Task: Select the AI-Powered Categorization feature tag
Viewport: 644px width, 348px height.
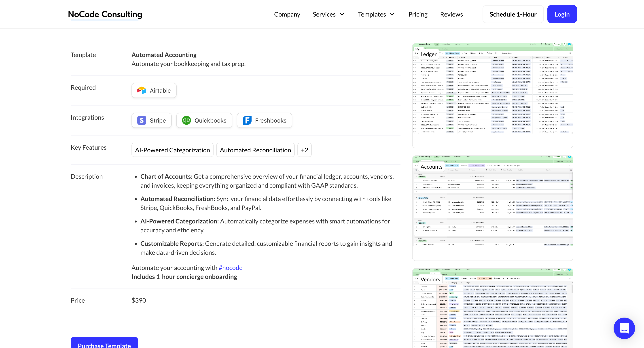Action: coord(172,150)
